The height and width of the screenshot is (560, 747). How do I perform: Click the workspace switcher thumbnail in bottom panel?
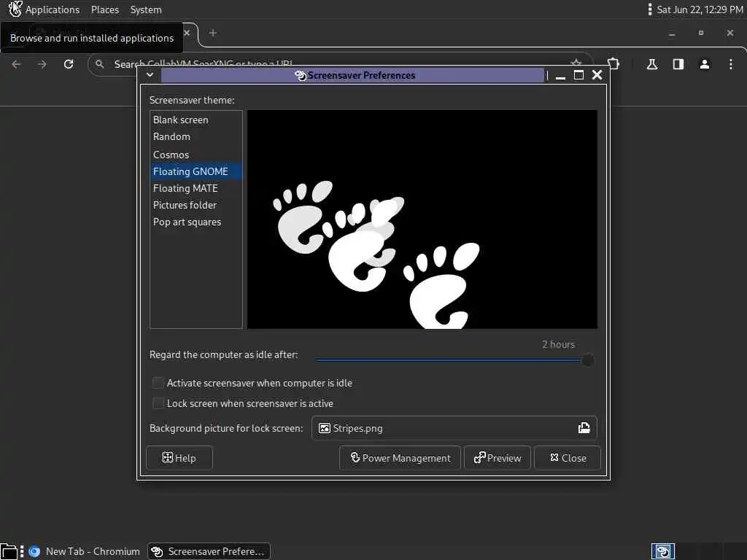662,551
